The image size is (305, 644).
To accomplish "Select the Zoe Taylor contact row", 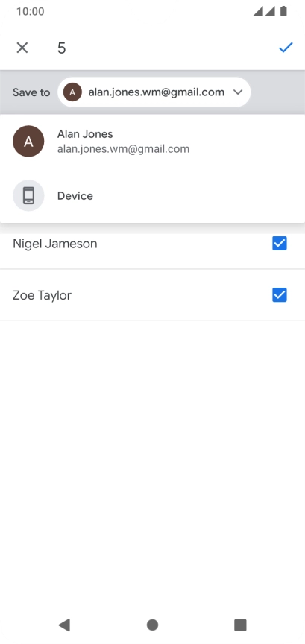I will click(x=152, y=295).
